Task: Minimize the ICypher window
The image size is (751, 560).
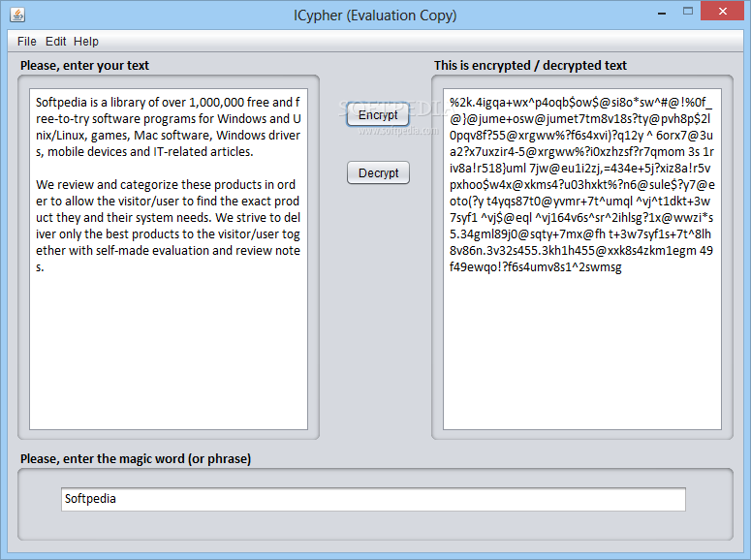Action: pyautogui.click(x=662, y=13)
